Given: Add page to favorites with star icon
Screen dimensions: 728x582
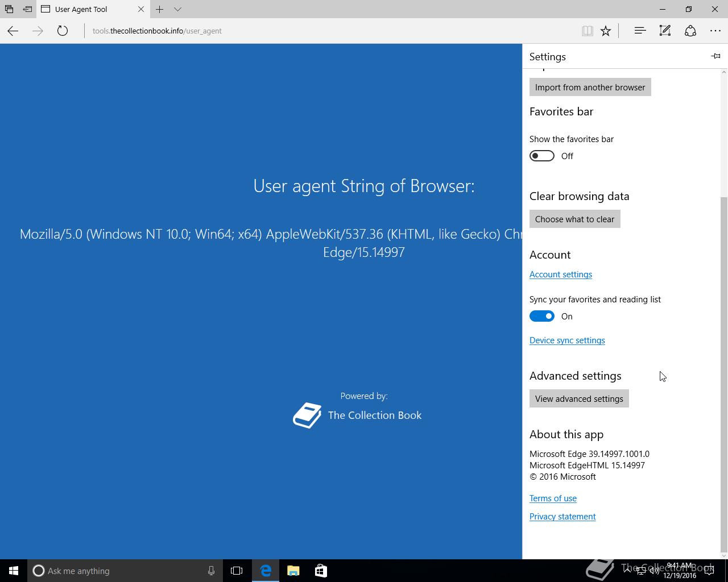Looking at the screenshot, I should tap(606, 31).
